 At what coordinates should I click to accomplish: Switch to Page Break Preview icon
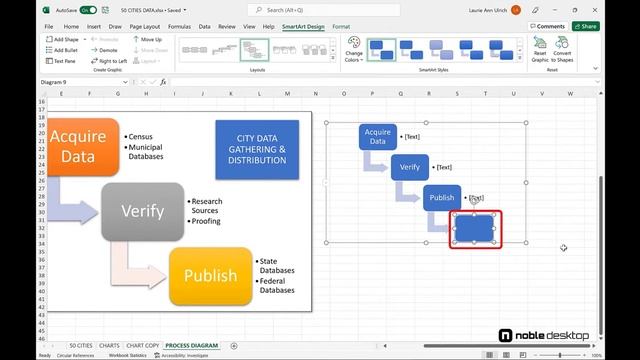pos(523,355)
